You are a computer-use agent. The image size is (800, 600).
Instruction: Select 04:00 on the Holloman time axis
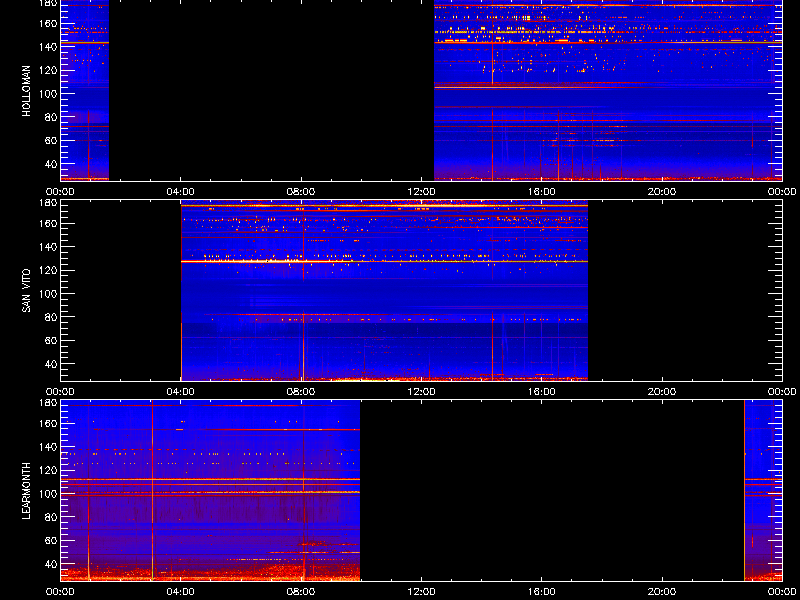click(x=181, y=192)
